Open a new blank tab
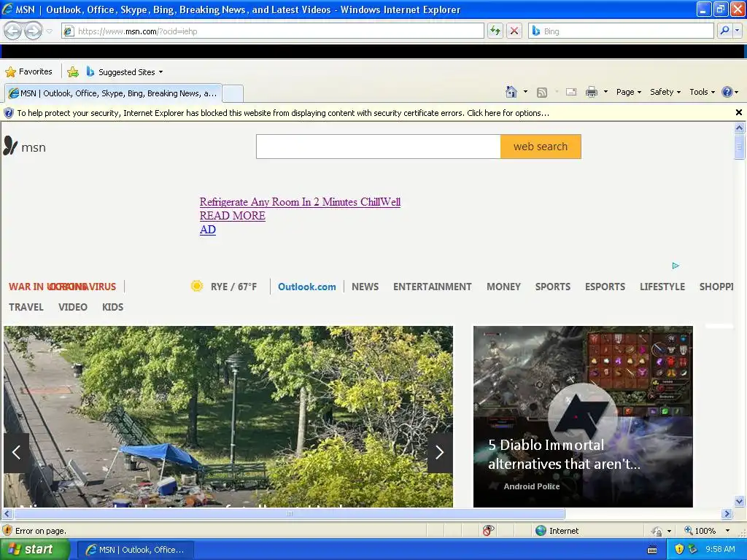The width and height of the screenshot is (747, 560). (233, 94)
